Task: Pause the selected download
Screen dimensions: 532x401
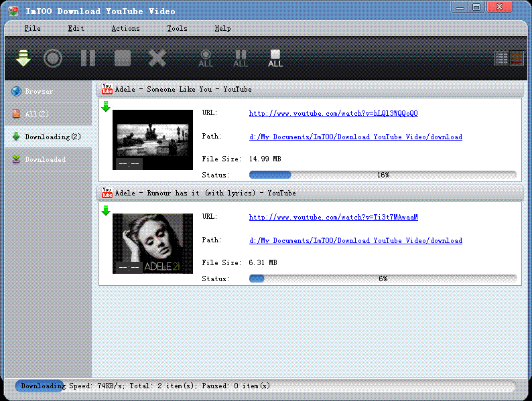Action: (x=88, y=58)
